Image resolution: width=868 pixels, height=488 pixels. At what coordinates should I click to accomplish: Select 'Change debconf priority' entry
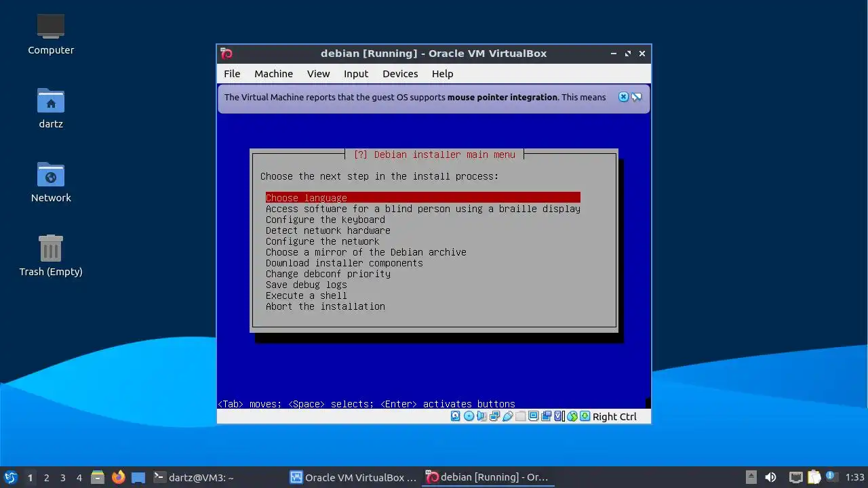pos(328,274)
